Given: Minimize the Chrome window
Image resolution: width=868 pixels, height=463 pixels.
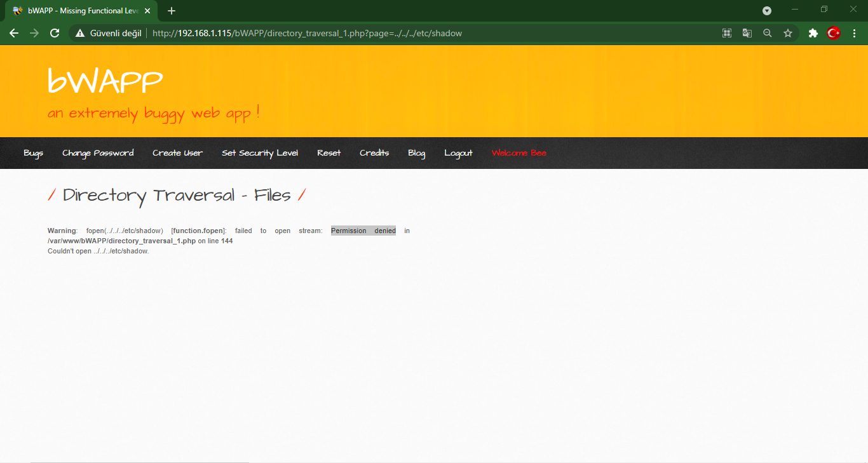Looking at the screenshot, I should coord(795,10).
